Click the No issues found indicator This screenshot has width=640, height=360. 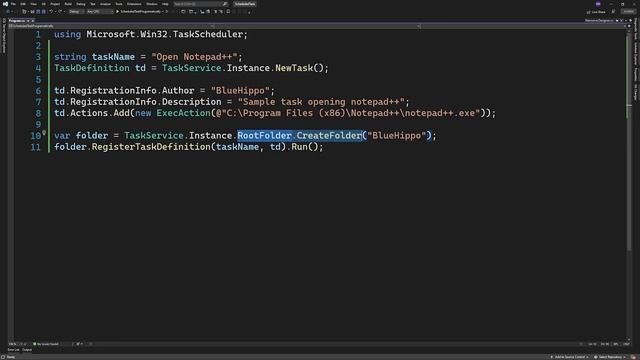coord(46,344)
